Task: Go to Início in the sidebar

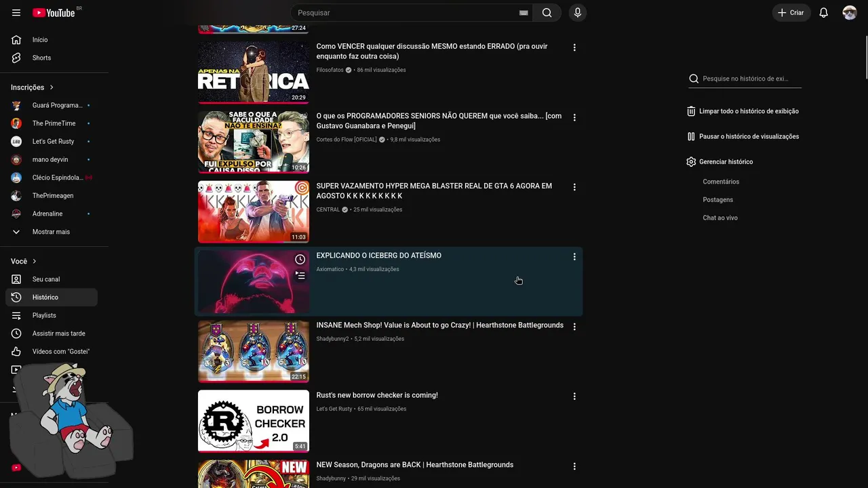Action: click(x=52, y=40)
